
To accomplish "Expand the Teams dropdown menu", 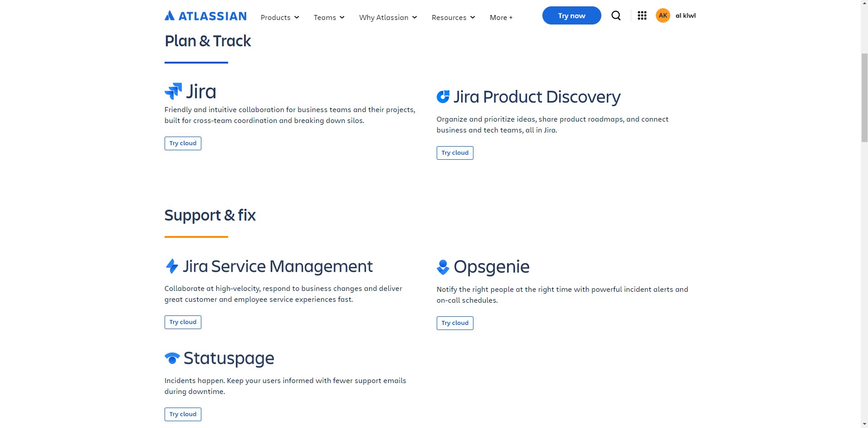I will (329, 17).
